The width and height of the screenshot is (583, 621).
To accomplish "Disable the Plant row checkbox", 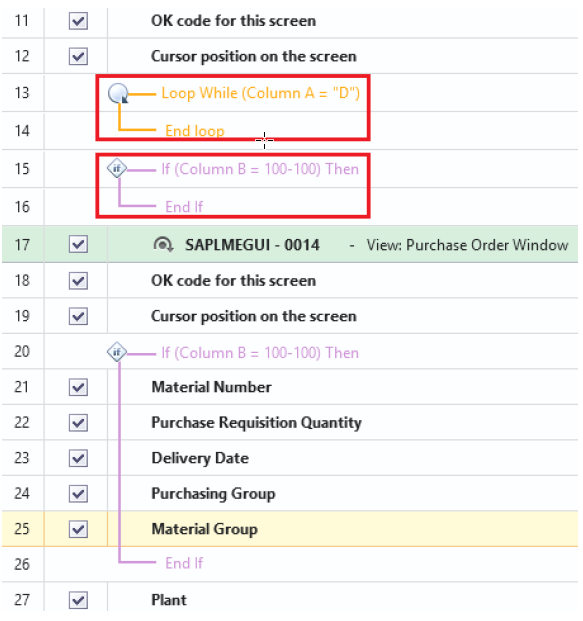I will click(x=78, y=600).
